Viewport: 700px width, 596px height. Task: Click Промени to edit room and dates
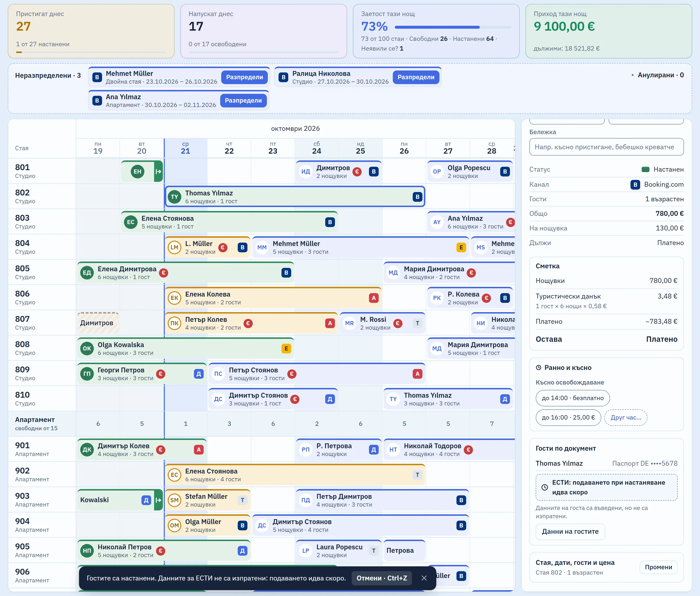tap(658, 567)
